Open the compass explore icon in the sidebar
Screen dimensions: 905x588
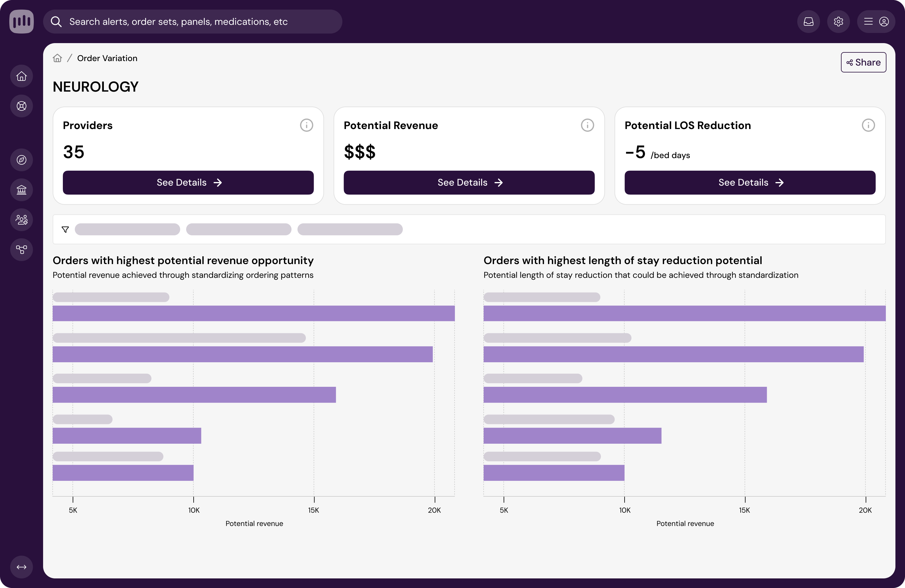pos(22,160)
